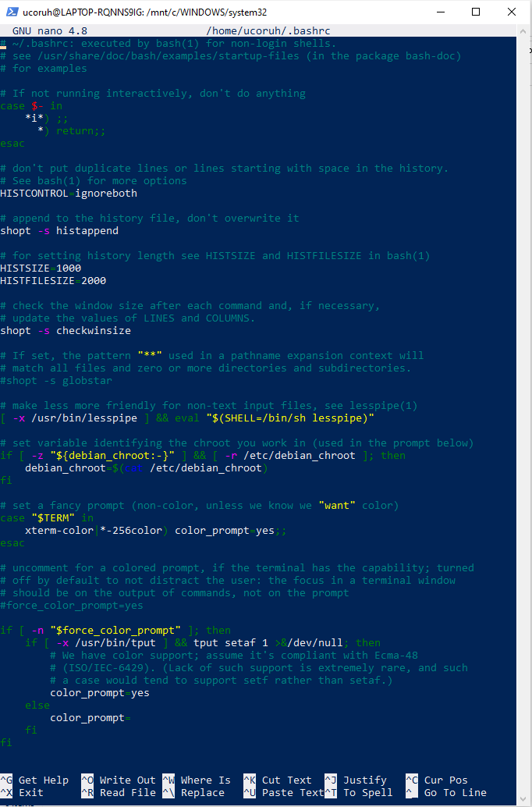Click the PowerShell icon in the title bar
Image resolution: width=532 pixels, height=807 pixels.
pyautogui.click(x=12, y=12)
